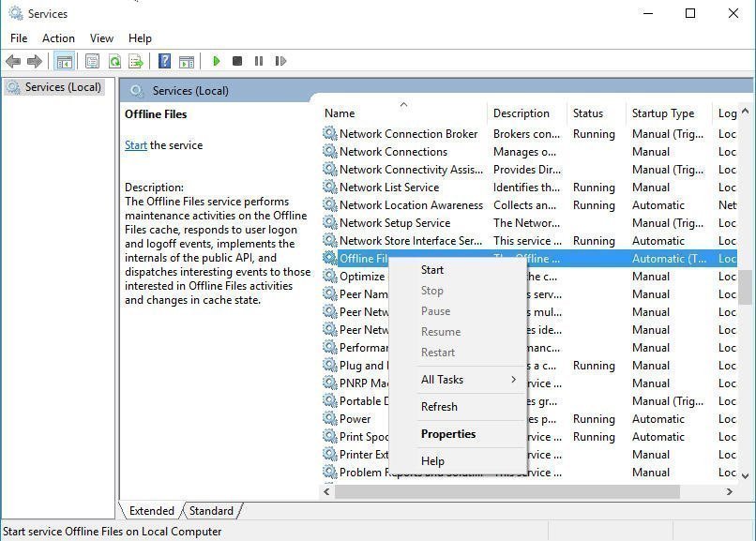The height and width of the screenshot is (541, 756).
Task: Switch to the Standard tab
Action: tap(211, 511)
